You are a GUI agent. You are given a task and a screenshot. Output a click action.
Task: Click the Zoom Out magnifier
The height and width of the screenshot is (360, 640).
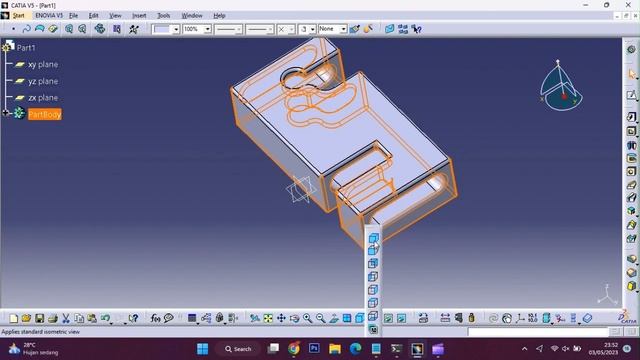coord(320,318)
